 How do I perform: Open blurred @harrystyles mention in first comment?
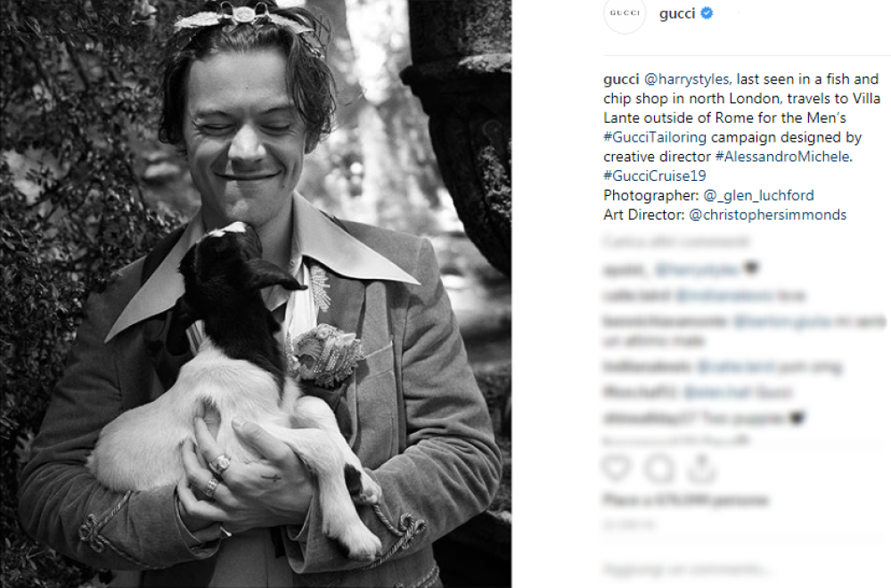click(697, 269)
